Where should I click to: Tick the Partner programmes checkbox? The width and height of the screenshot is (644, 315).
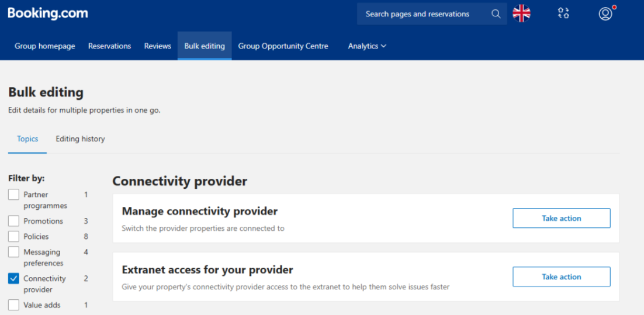pyautogui.click(x=13, y=195)
